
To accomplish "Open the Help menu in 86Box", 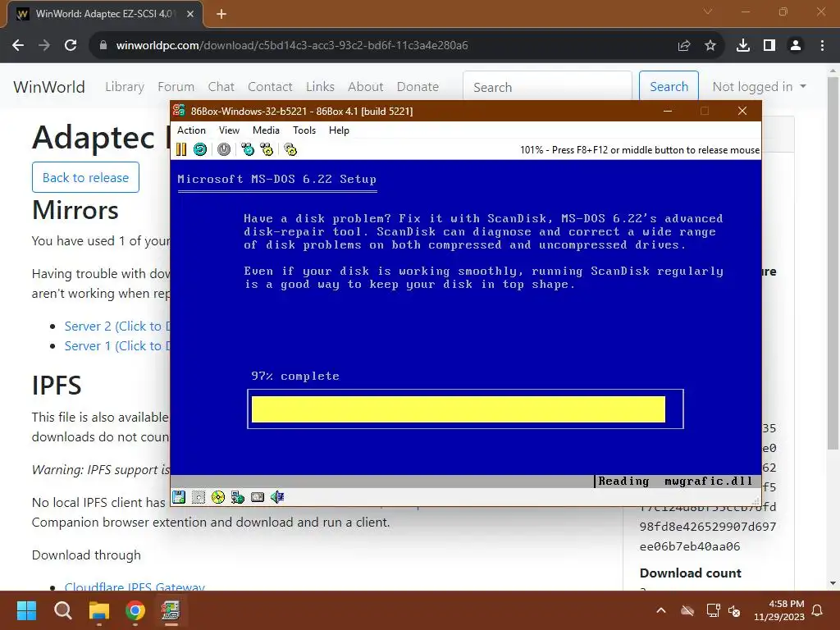I will tap(339, 130).
